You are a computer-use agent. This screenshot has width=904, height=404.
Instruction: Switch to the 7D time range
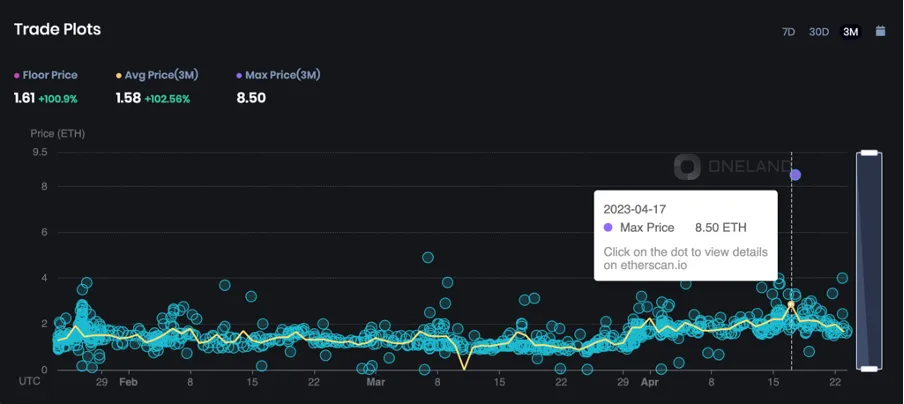point(788,32)
